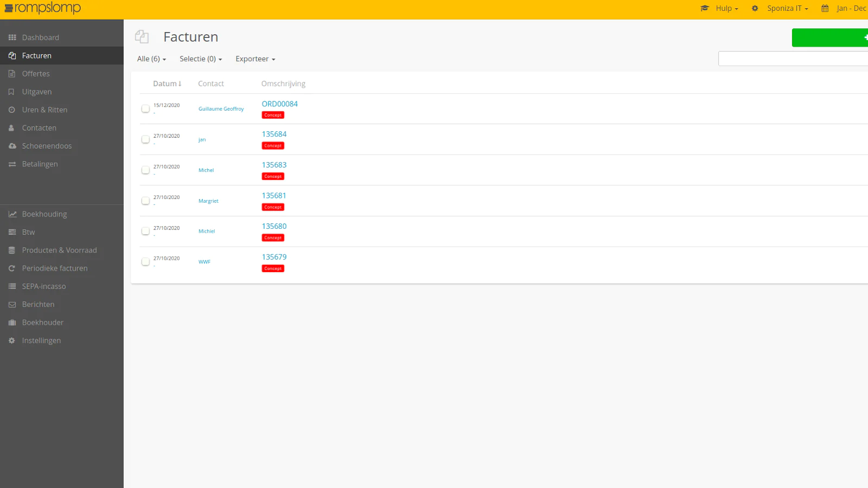Open the Hulp menu in top bar

[x=726, y=9]
